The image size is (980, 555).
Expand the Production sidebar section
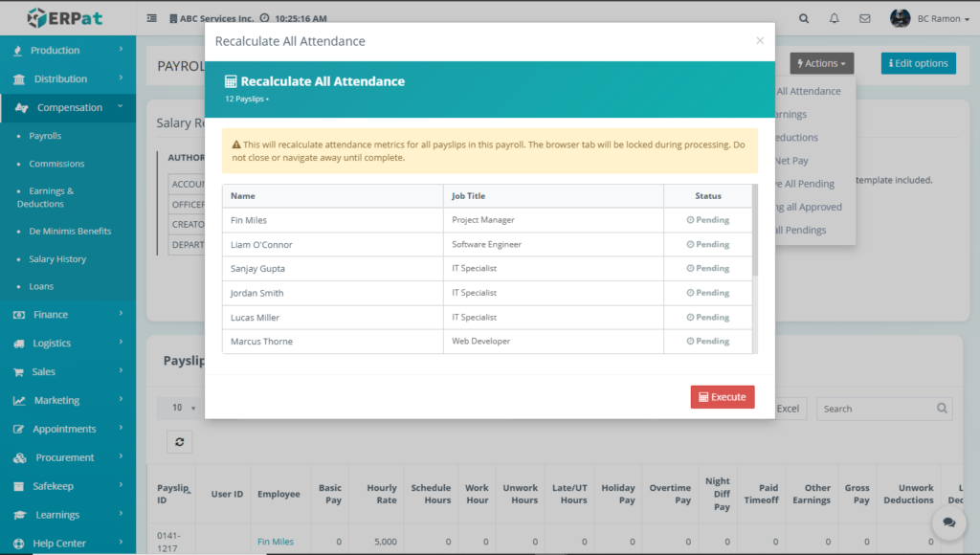67,50
